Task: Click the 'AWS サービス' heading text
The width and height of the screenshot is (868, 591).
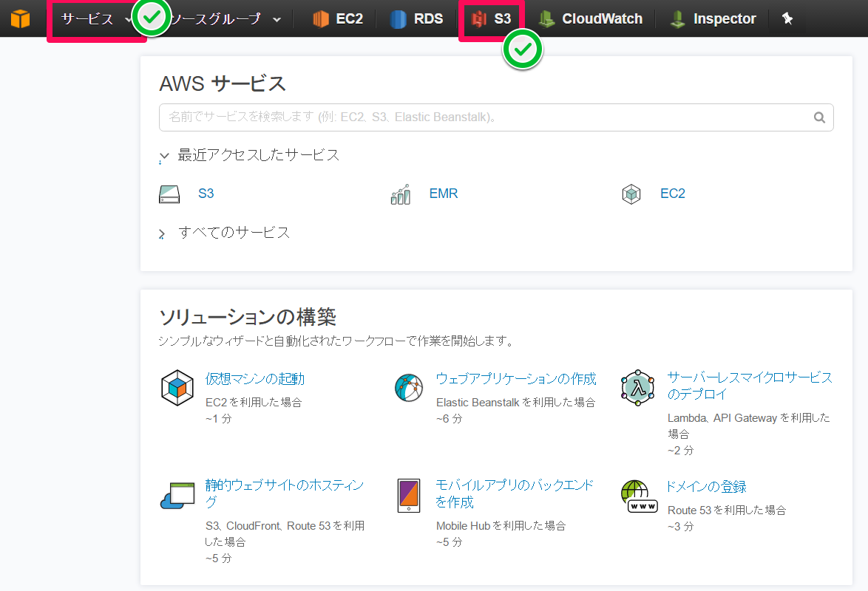Action: pos(223,83)
